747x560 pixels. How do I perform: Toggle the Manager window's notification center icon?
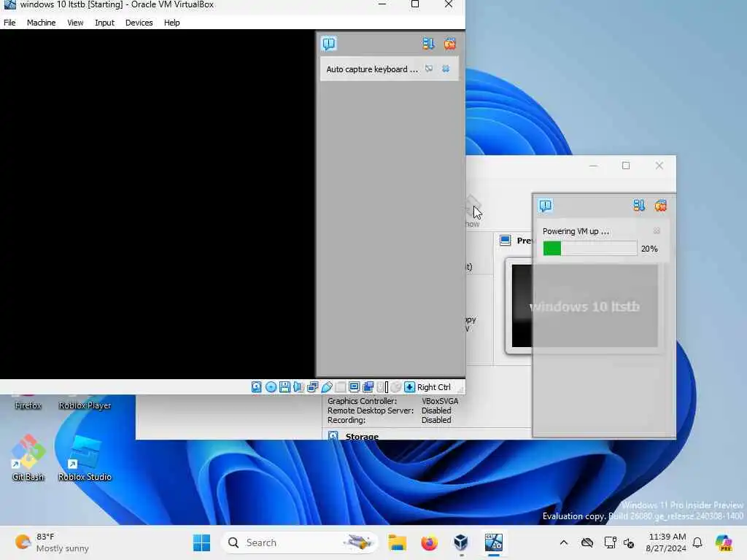(x=546, y=206)
